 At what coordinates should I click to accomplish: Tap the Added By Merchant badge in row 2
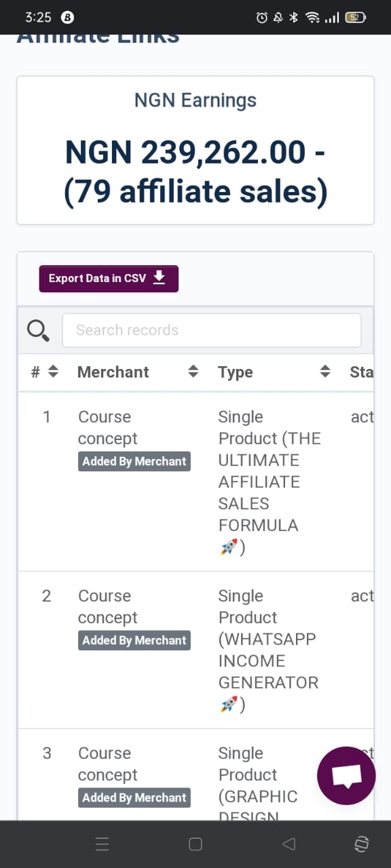(x=134, y=640)
